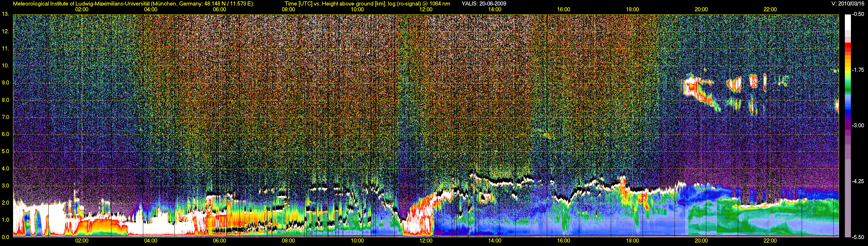Click the 10:00 label on the bottom time axis
Image resolution: width=868 pixels, height=246 pixels.
357,241
